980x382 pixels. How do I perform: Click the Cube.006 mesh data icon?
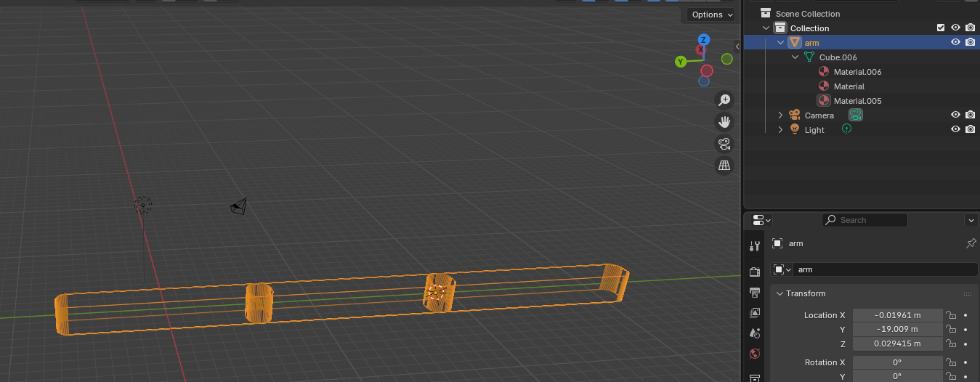click(x=809, y=57)
